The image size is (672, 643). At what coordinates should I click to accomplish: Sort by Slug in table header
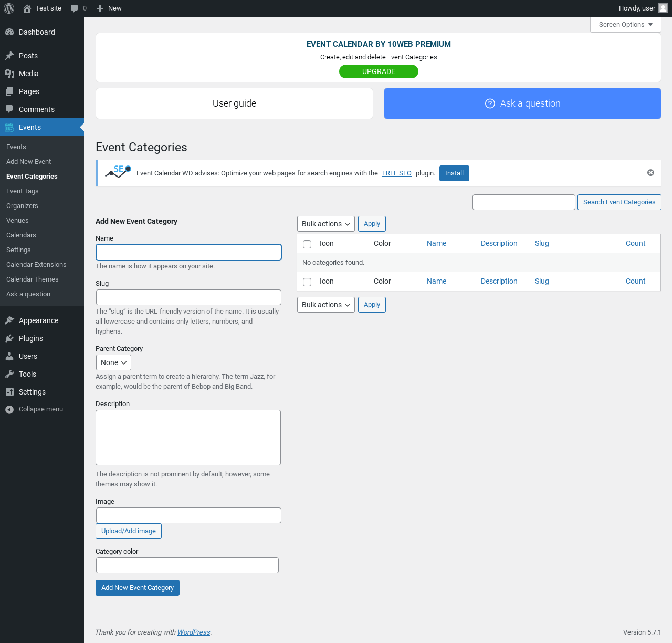542,244
